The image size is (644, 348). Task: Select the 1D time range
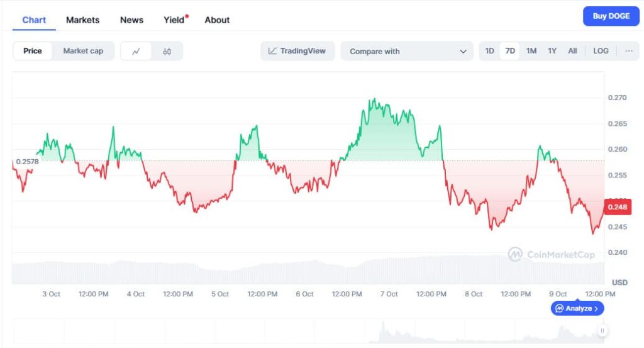point(489,51)
